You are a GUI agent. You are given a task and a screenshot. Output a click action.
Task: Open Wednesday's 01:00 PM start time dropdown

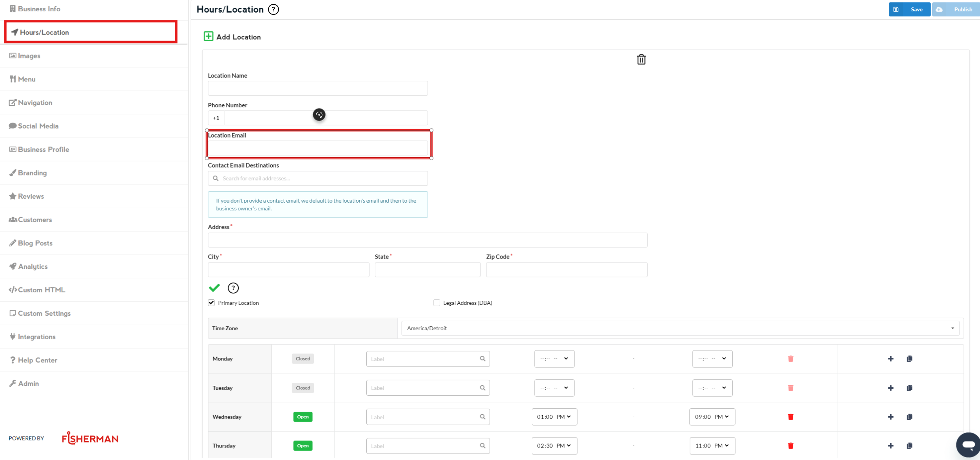point(554,417)
